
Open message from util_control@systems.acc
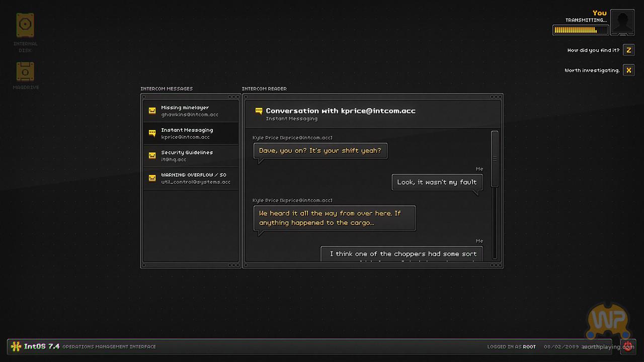(195, 178)
